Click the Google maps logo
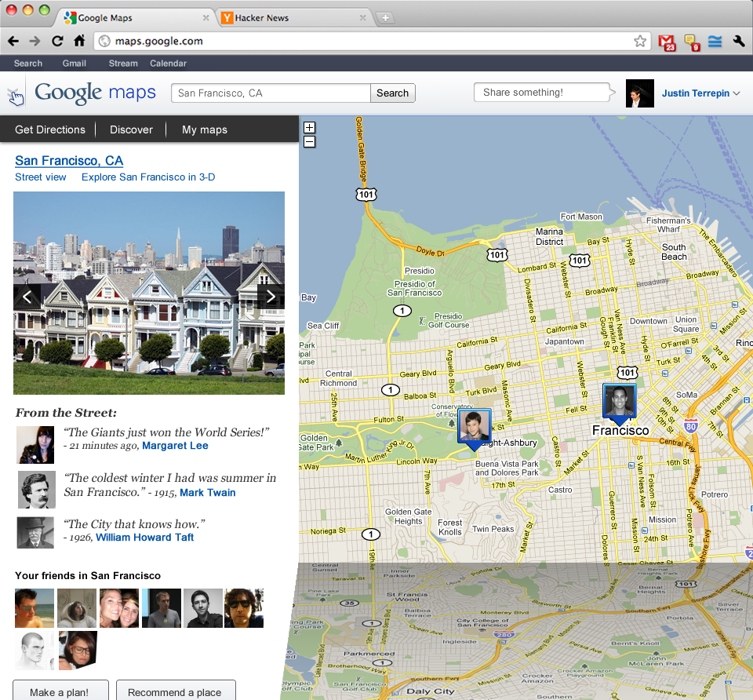 coord(95,93)
